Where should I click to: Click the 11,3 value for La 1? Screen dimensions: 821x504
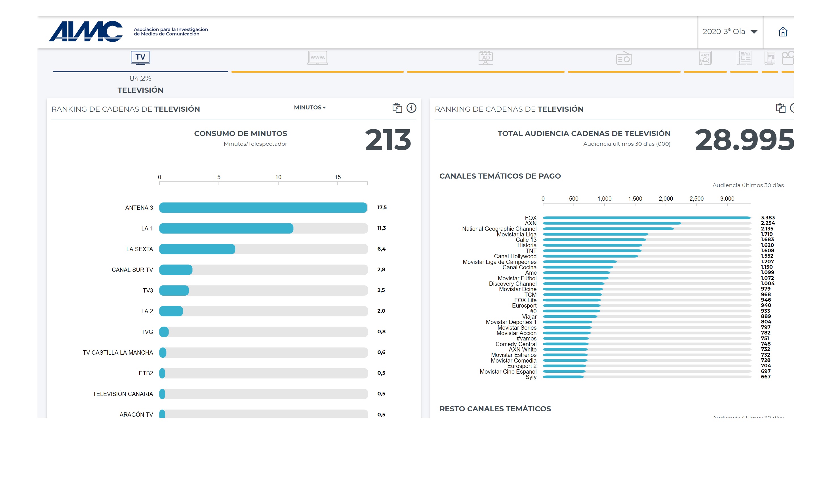(x=381, y=228)
